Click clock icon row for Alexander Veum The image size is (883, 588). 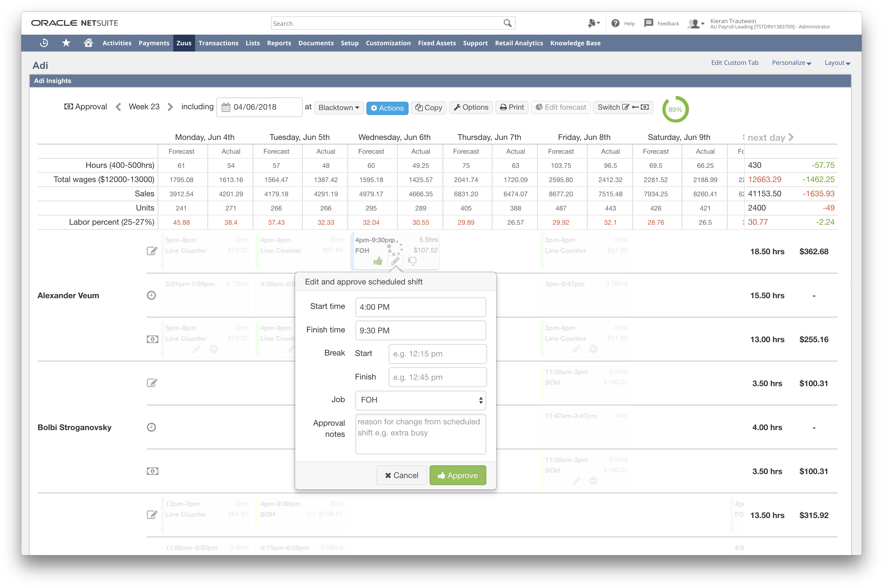click(x=151, y=296)
